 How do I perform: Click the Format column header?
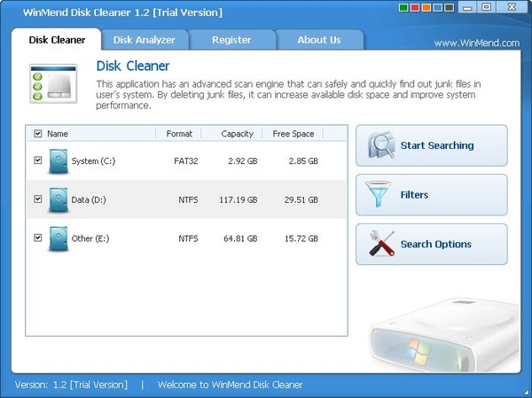pos(179,134)
